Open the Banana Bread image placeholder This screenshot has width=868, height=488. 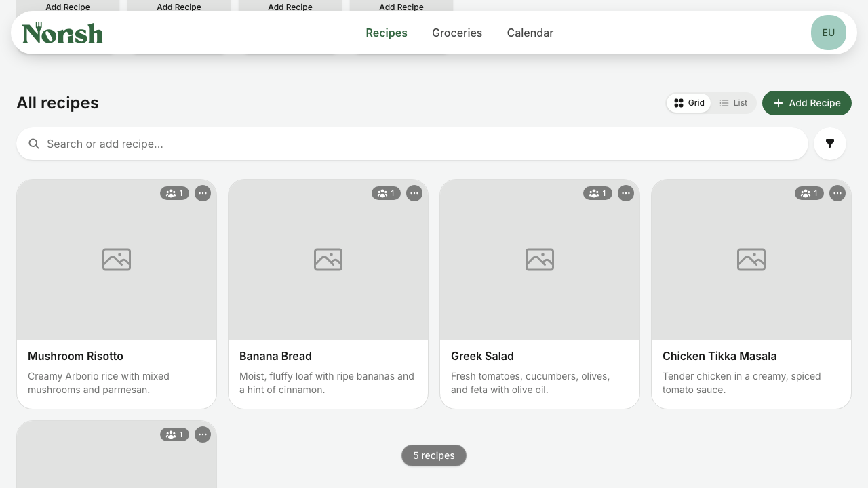328,260
